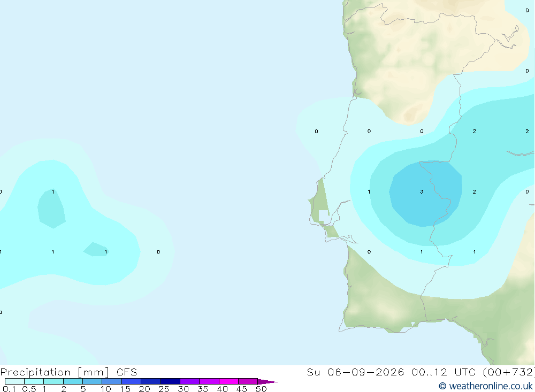Image resolution: width=535 pixels, height=392 pixels.
Task: Open the weatheronline.co.uk credit link
Action: click(x=486, y=386)
